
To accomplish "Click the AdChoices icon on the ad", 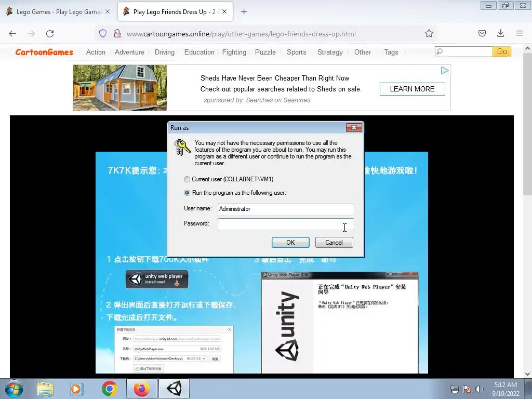I will point(445,70).
